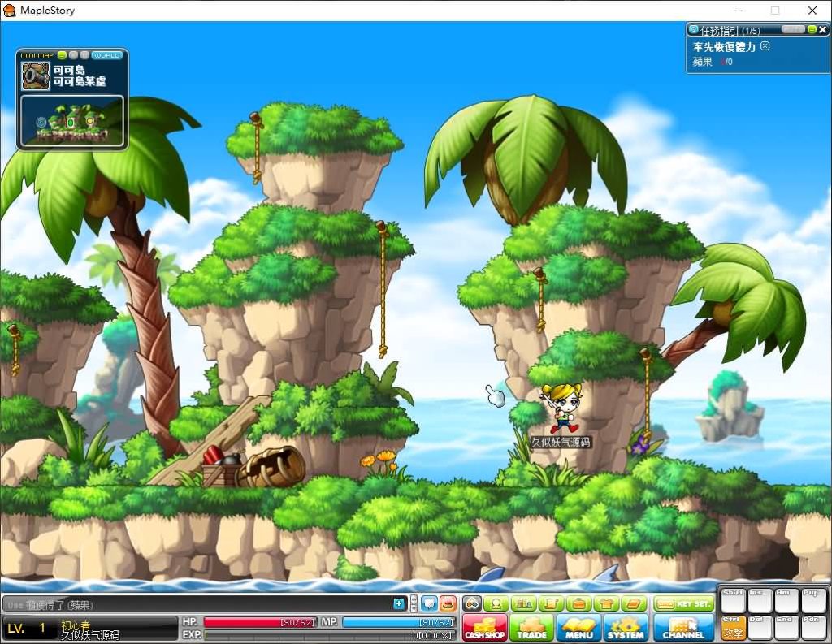The image size is (832, 644).
Task: Expand chat window with blue plus
Action: [x=399, y=603]
